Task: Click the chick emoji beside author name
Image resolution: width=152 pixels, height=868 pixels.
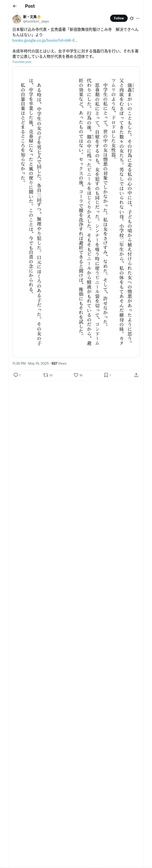Action: point(39,17)
